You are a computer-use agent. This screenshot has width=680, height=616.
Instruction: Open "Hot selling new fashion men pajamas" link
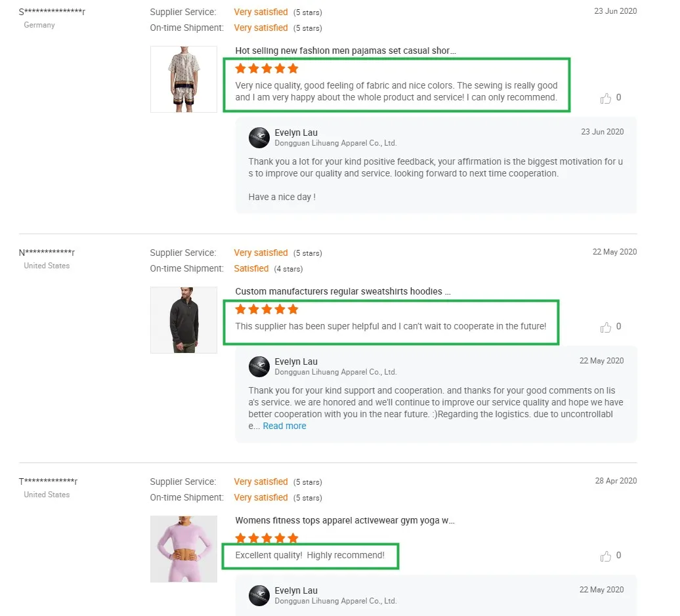345,51
